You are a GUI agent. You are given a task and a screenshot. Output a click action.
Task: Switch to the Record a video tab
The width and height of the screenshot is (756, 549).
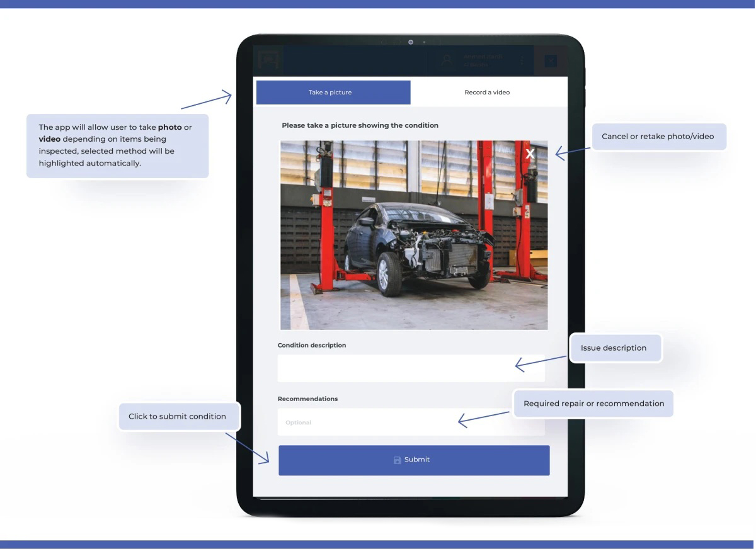(x=487, y=93)
